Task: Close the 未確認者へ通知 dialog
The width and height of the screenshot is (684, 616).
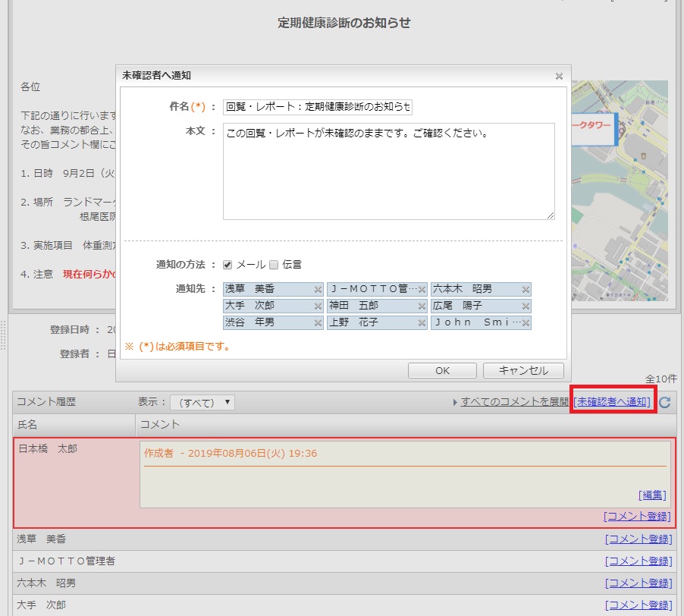Action: pyautogui.click(x=559, y=76)
